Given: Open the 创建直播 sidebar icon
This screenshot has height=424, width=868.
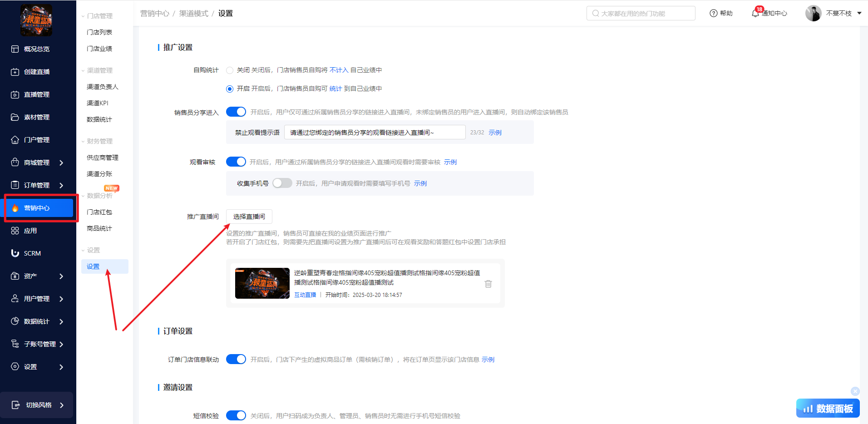Looking at the screenshot, I should pyautogui.click(x=15, y=72).
